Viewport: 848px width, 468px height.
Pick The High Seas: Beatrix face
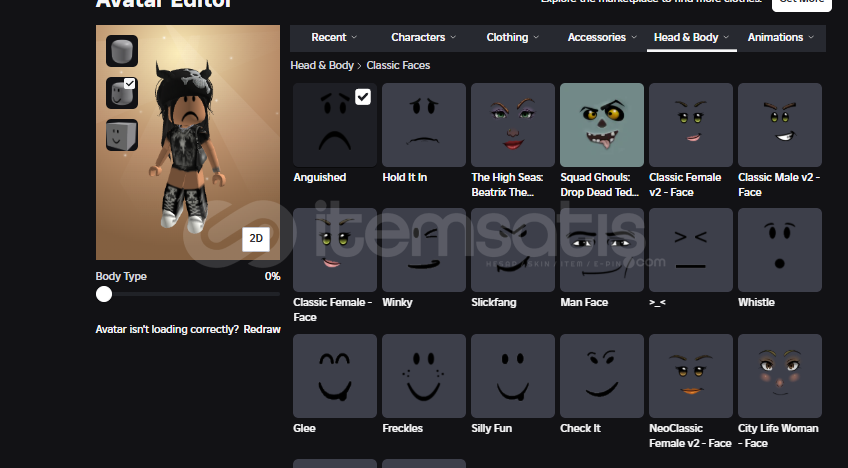513,125
